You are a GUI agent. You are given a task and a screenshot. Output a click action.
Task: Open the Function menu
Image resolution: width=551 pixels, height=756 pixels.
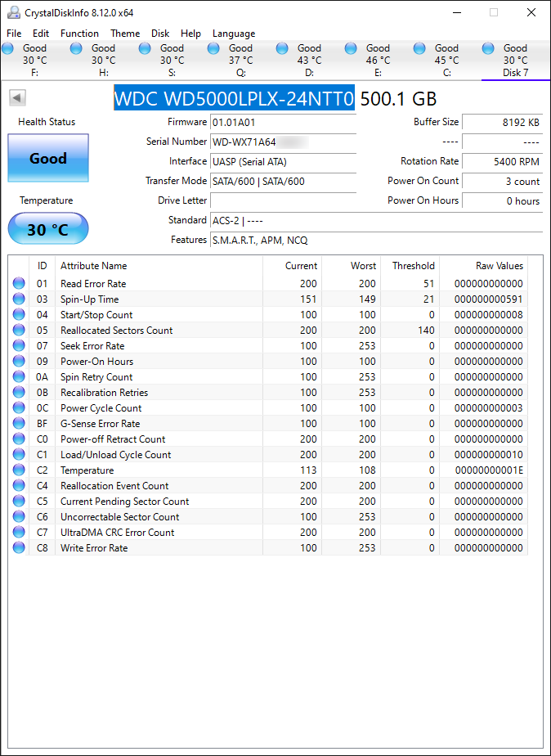pyautogui.click(x=79, y=34)
